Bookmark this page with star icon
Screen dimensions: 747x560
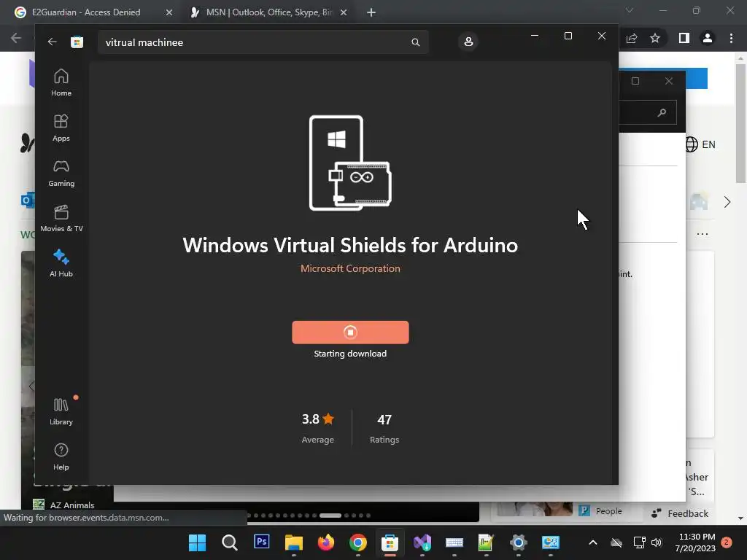(x=655, y=38)
